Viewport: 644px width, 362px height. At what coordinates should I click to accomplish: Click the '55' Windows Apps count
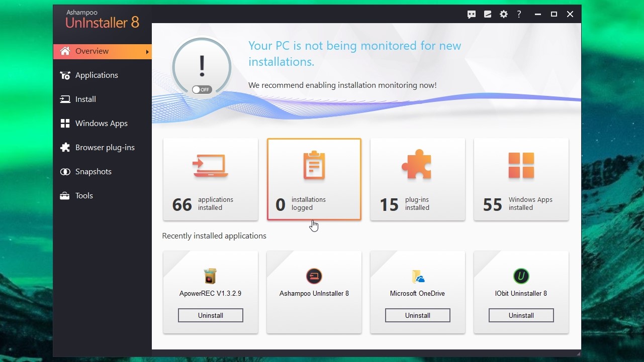point(493,204)
